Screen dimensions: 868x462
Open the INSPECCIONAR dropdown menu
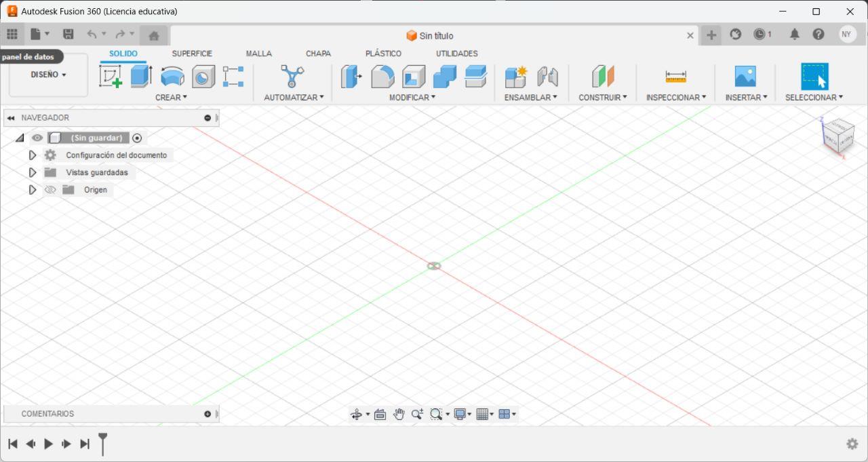(x=676, y=98)
